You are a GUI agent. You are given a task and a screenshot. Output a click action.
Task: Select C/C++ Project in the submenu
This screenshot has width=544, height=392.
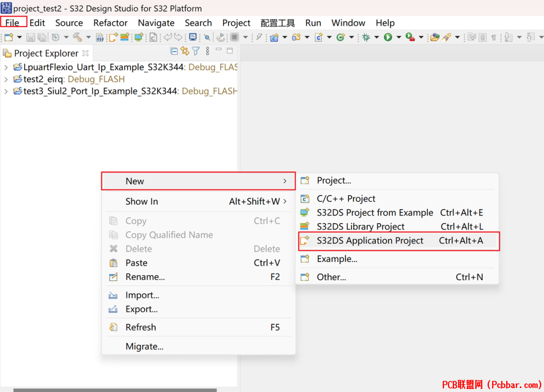coord(398,199)
